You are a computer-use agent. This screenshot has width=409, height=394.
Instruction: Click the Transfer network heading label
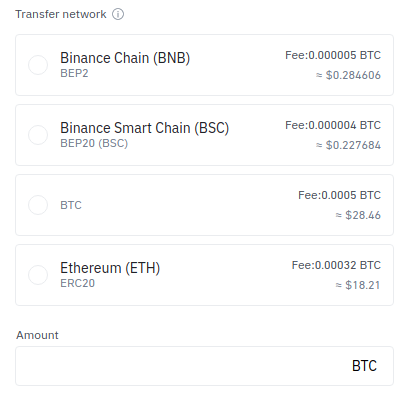click(61, 14)
